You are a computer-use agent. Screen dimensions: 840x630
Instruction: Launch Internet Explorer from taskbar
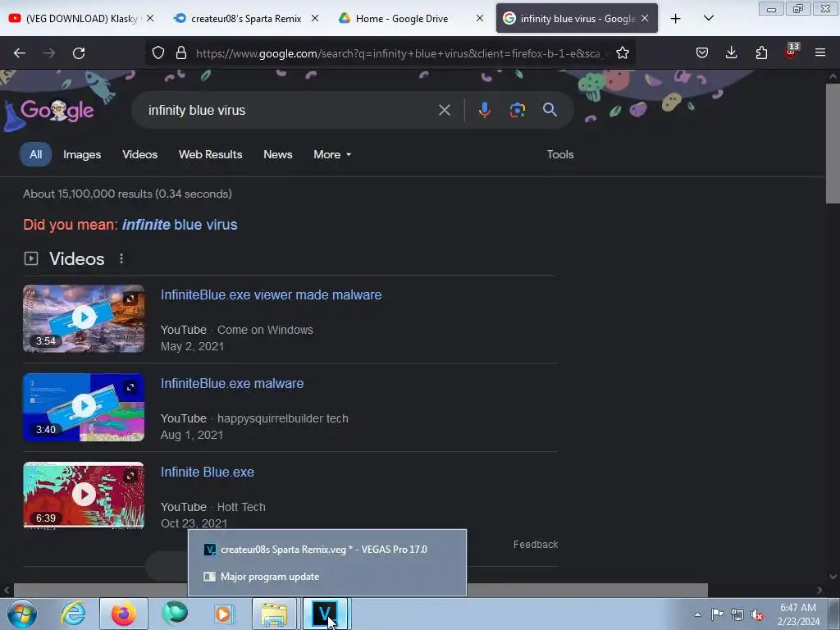coord(73,614)
